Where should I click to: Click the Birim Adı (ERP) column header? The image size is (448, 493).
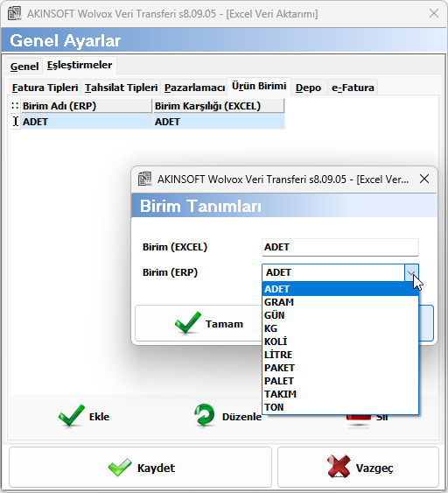tap(87, 106)
